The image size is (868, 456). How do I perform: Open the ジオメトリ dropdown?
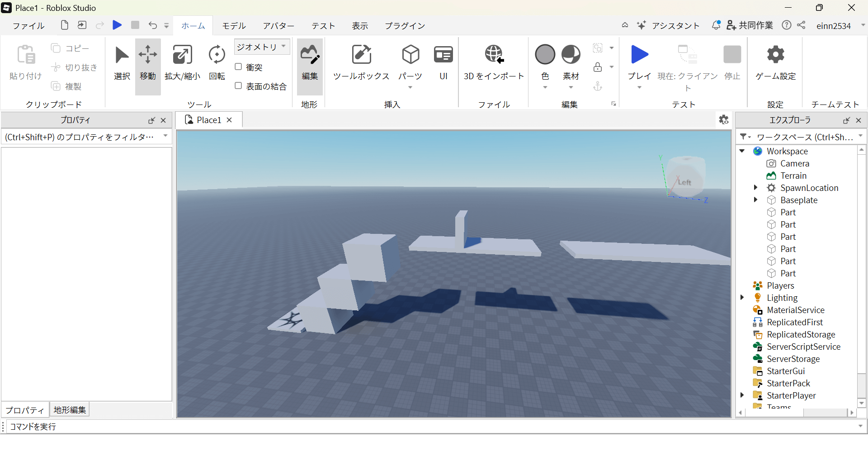point(262,47)
